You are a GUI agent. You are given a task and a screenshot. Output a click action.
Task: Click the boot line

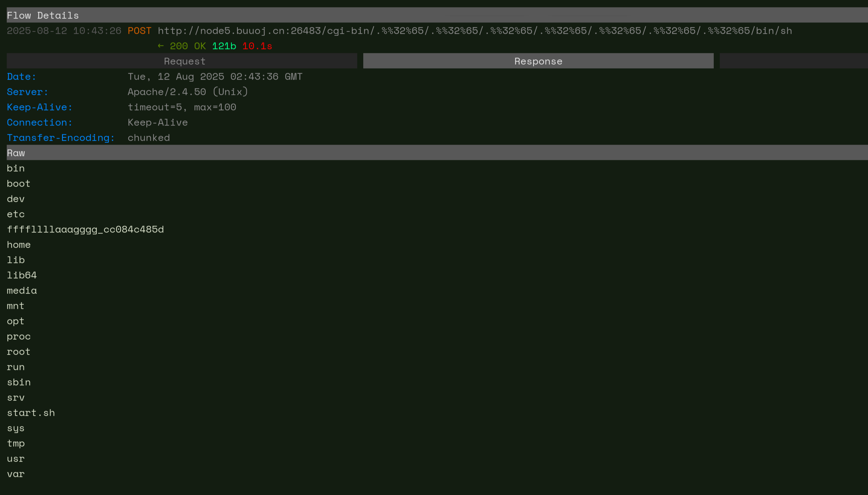pyautogui.click(x=18, y=184)
